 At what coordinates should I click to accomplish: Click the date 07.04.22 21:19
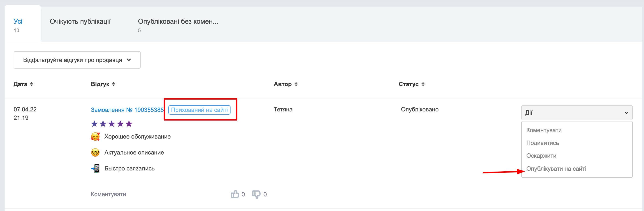(25, 113)
